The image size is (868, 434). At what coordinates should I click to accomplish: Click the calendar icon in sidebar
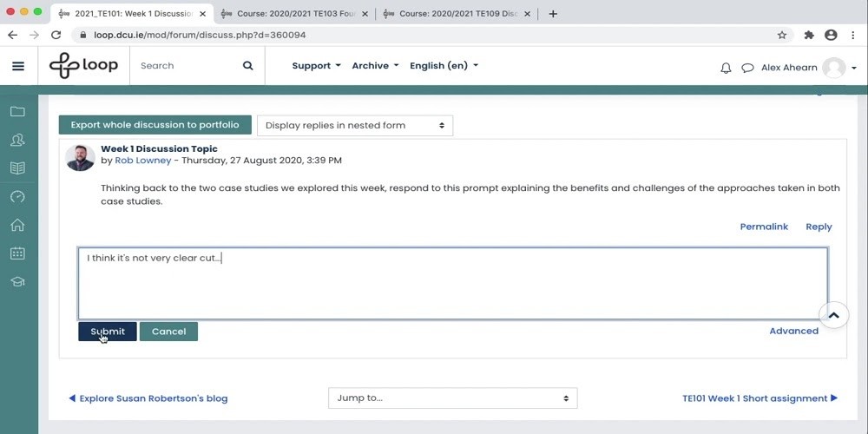pyautogui.click(x=17, y=253)
